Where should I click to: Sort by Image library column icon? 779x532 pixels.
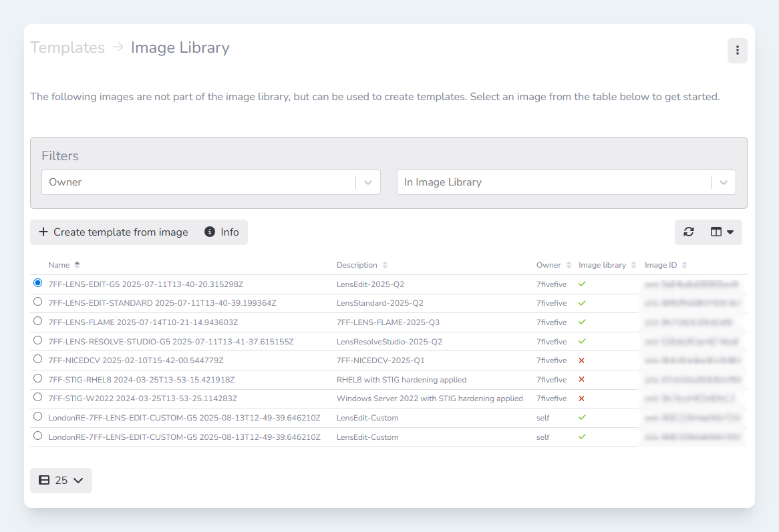coord(633,265)
